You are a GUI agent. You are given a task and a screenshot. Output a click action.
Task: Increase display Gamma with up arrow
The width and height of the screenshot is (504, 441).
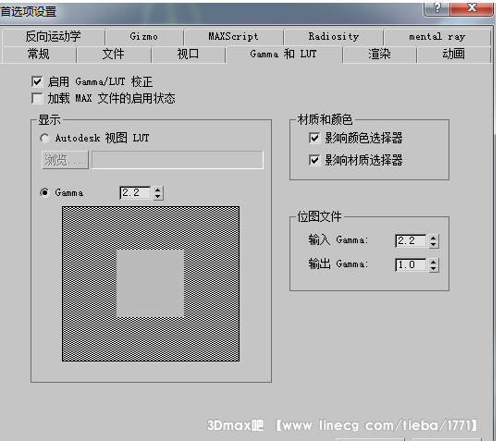tap(157, 190)
